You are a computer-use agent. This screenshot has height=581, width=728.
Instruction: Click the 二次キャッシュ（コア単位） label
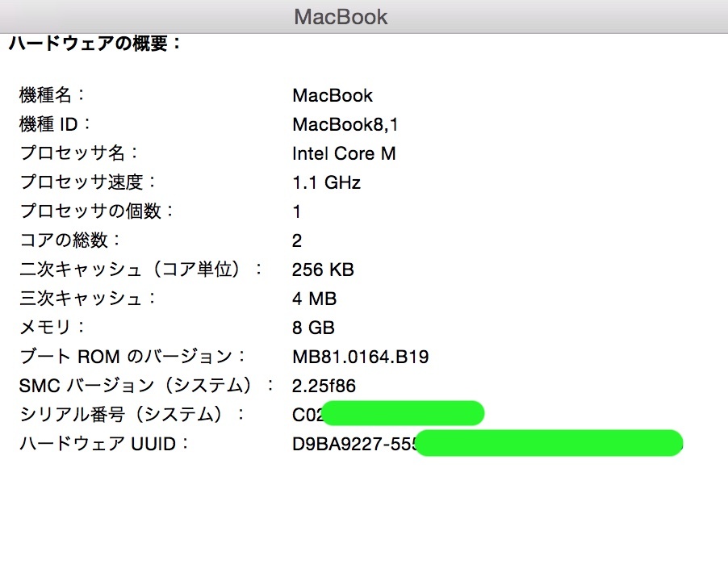141,269
